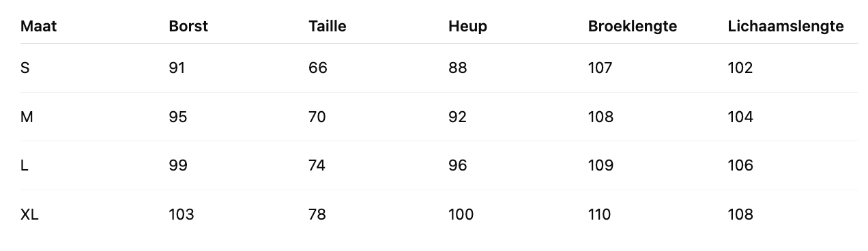
Task: Select the Lichaamslengte column header
Action: tap(786, 27)
